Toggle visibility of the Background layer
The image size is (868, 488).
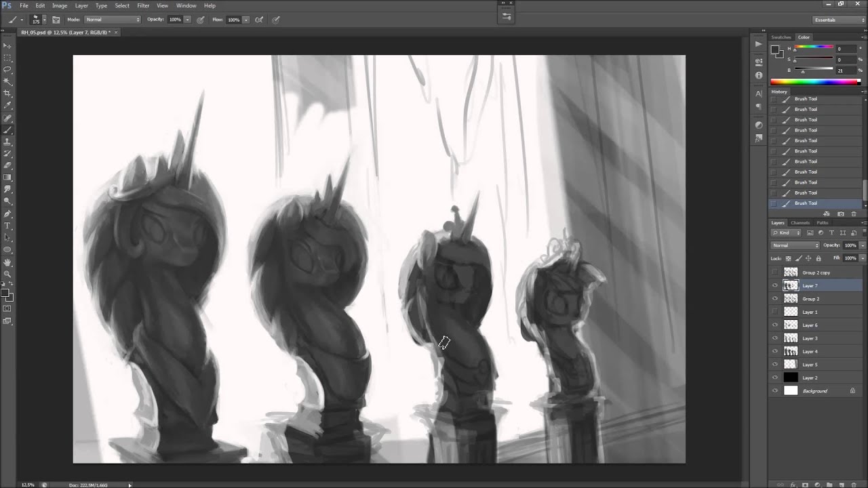[775, 391]
